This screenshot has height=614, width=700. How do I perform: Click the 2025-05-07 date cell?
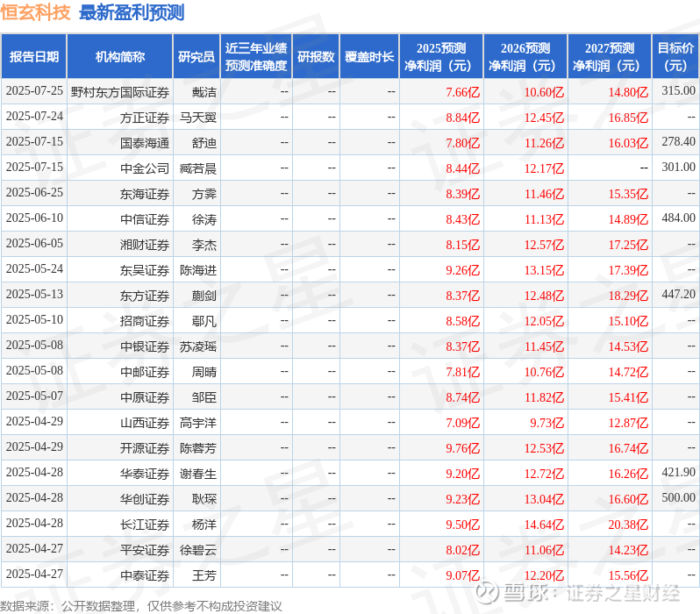point(34,396)
